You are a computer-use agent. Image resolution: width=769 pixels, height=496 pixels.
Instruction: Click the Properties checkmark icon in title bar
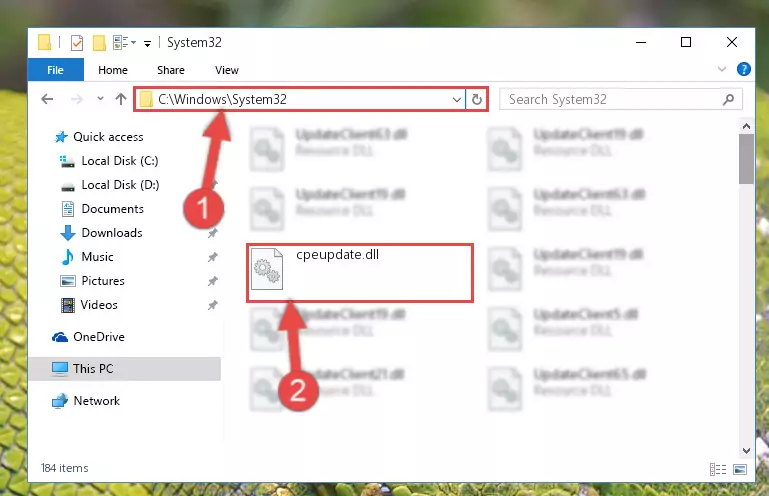(77, 43)
